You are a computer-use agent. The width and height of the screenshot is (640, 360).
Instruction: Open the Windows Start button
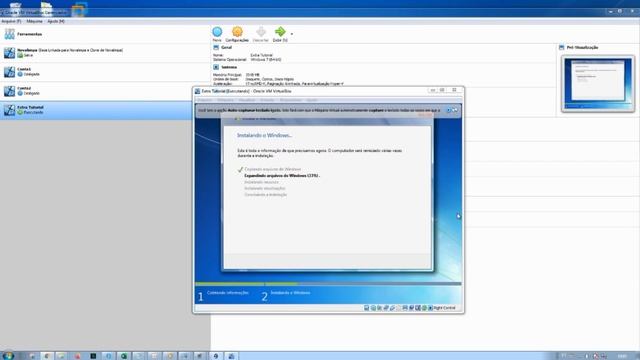(7, 356)
